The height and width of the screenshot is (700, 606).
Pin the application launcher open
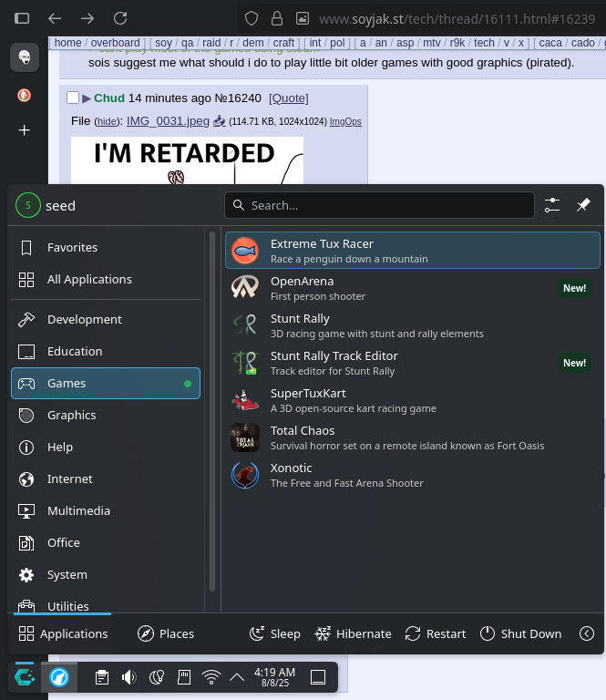pyautogui.click(x=583, y=205)
